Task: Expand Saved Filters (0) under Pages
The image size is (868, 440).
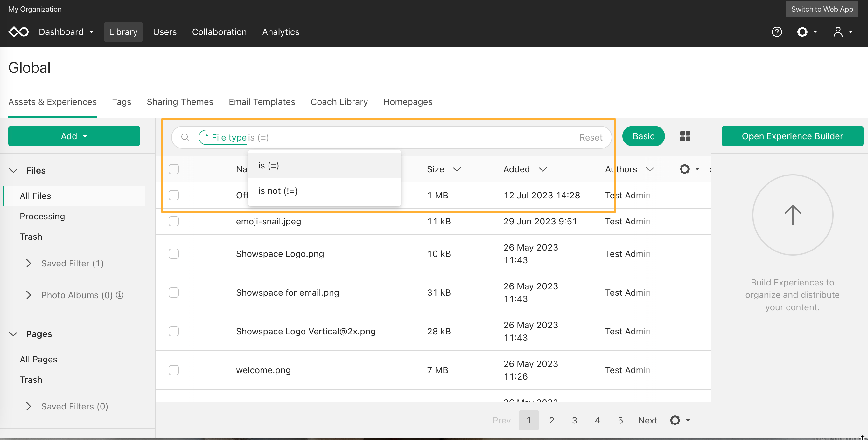Action: (29, 406)
